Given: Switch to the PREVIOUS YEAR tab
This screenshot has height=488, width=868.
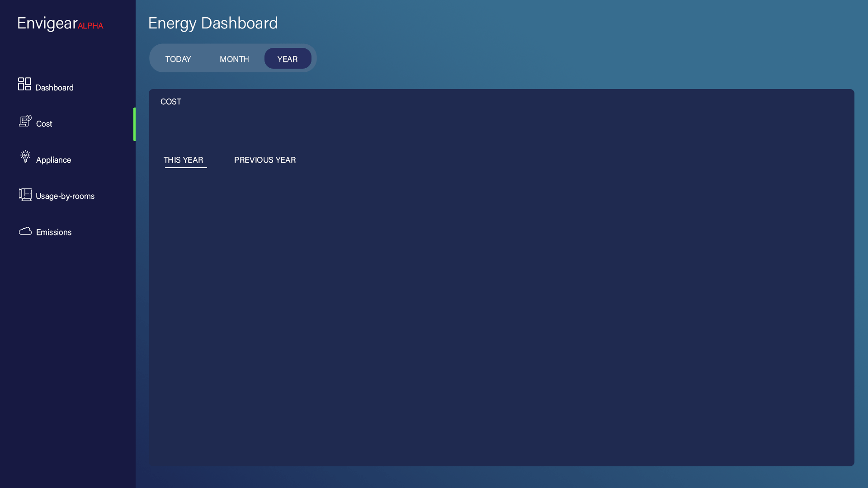Looking at the screenshot, I should pos(265,160).
